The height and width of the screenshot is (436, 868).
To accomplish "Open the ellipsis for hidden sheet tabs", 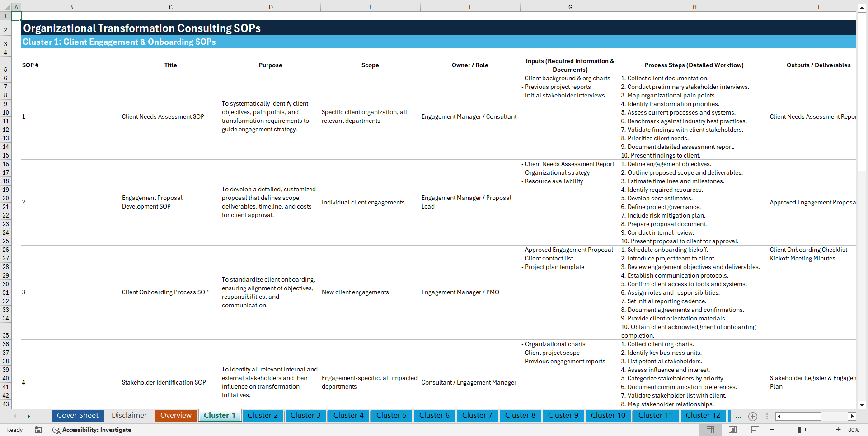I will [738, 416].
